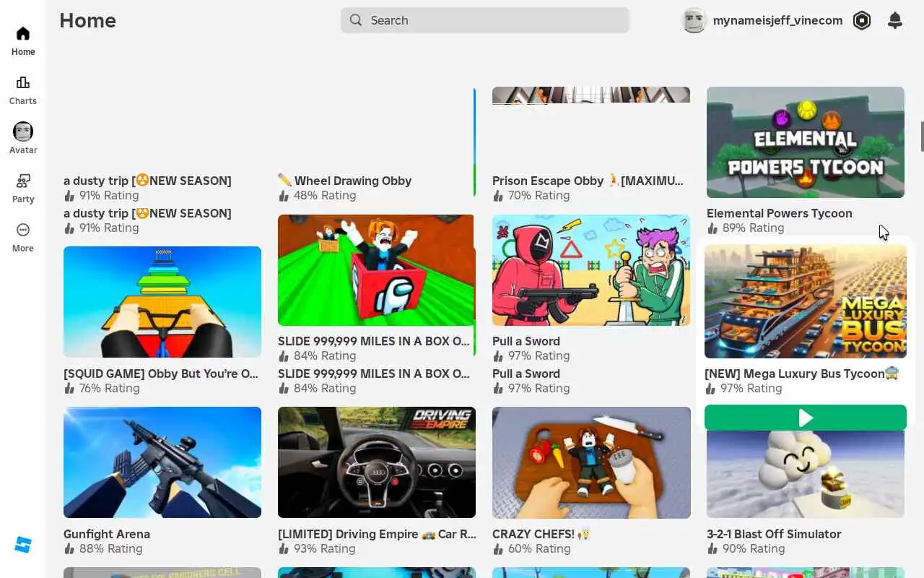Open Gunfight Arena thumbnail
Image resolution: width=924 pixels, height=578 pixels.
[162, 462]
